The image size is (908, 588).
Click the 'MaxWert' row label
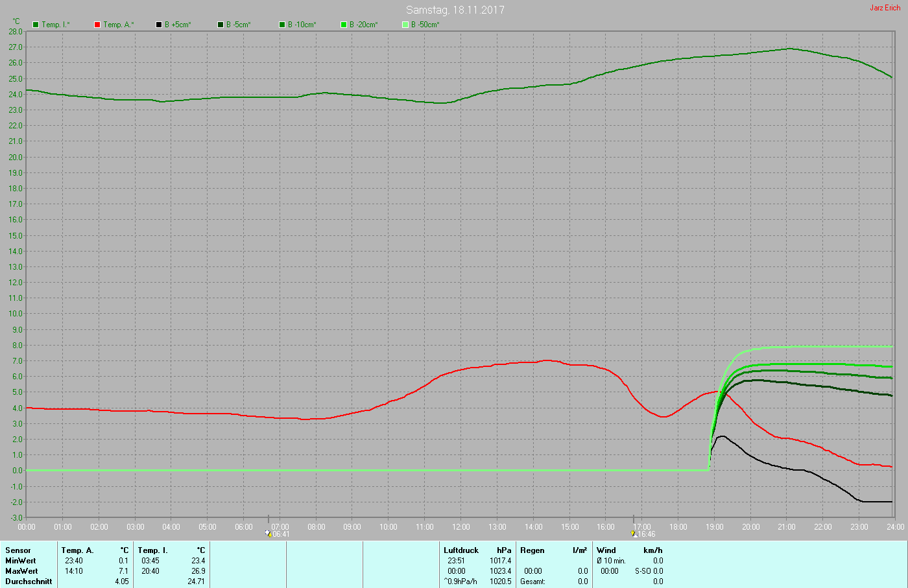click(x=21, y=571)
